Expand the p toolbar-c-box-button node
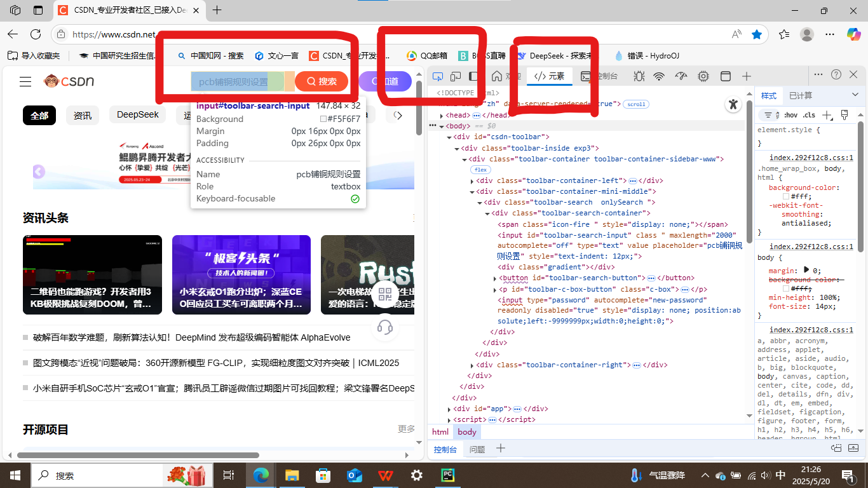The image size is (868, 488). [495, 289]
